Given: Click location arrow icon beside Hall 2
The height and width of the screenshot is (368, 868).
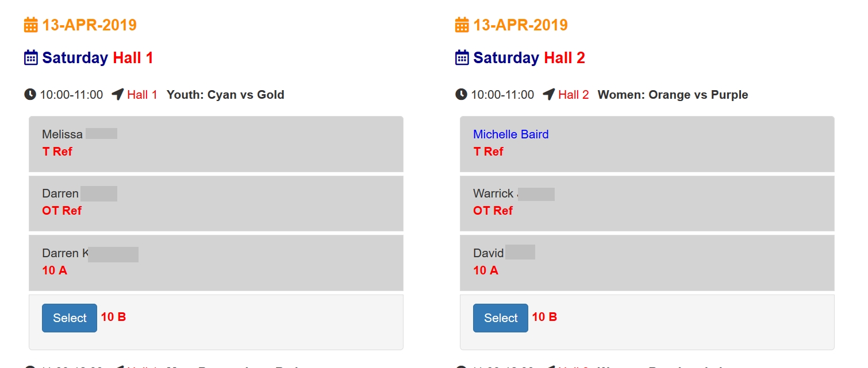Looking at the screenshot, I should (548, 95).
